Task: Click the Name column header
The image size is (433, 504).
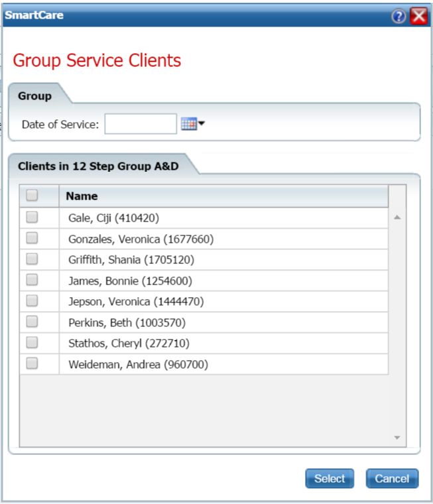Action: tap(82, 196)
